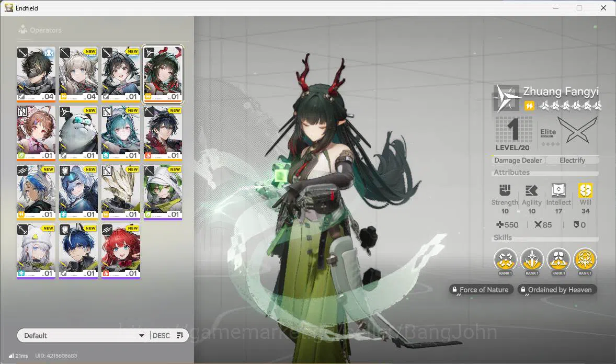Toggle the DESC sort order

click(x=161, y=335)
